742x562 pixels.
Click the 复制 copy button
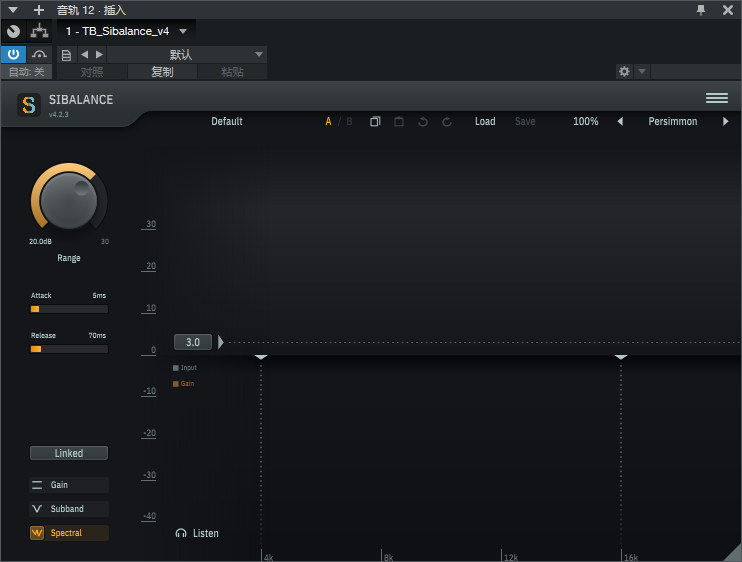[162, 72]
